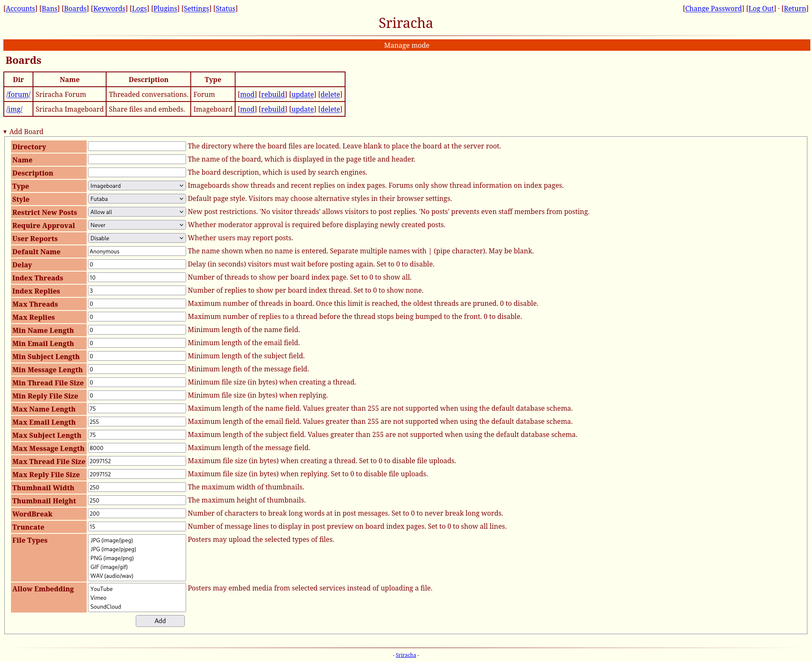Screen dimensions: 812x662
Task: Focus the Name input field
Action: click(137, 159)
